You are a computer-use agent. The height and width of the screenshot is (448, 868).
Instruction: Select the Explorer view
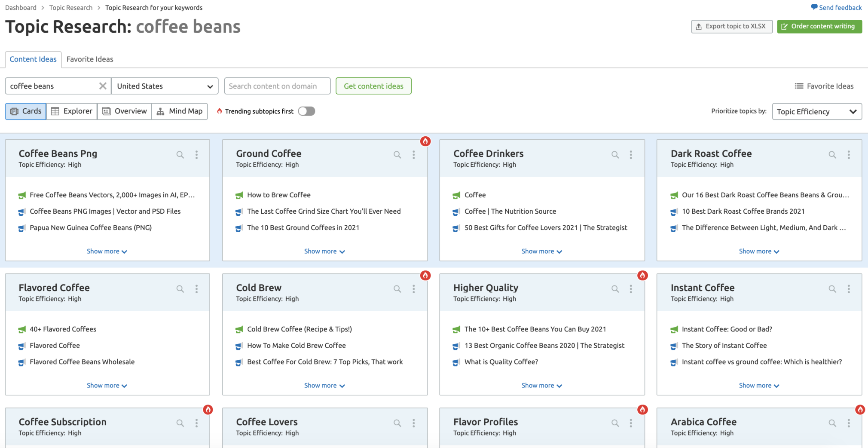point(72,111)
